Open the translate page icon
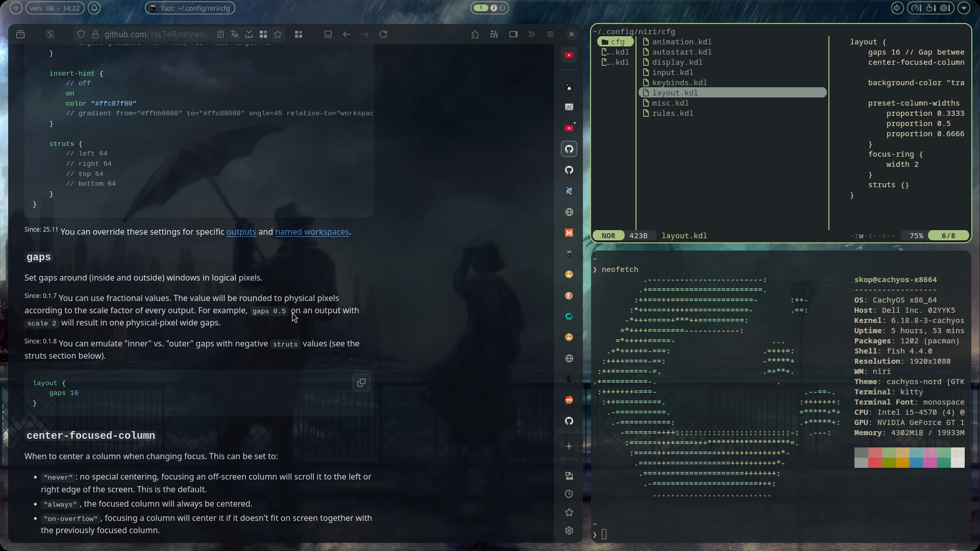 [235, 34]
